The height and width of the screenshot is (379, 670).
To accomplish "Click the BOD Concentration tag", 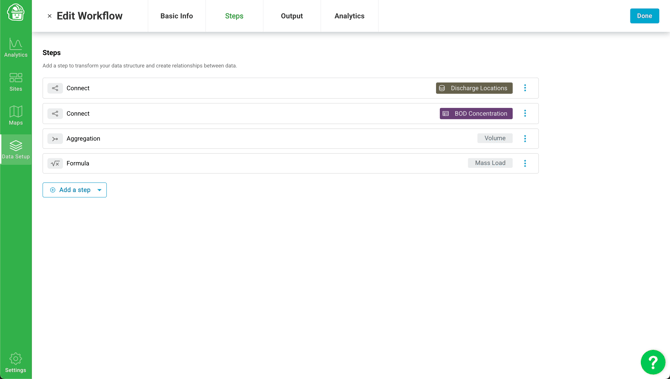I will 476,114.
